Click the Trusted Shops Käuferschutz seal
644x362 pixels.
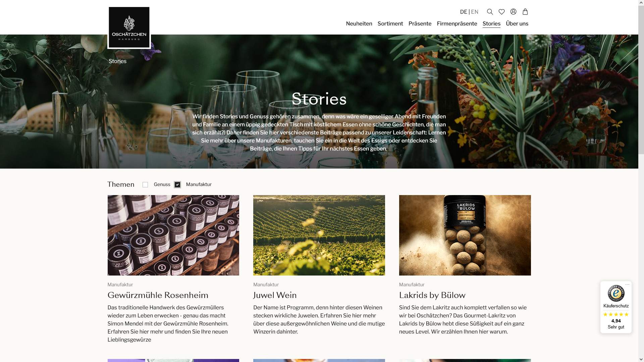pyautogui.click(x=616, y=293)
